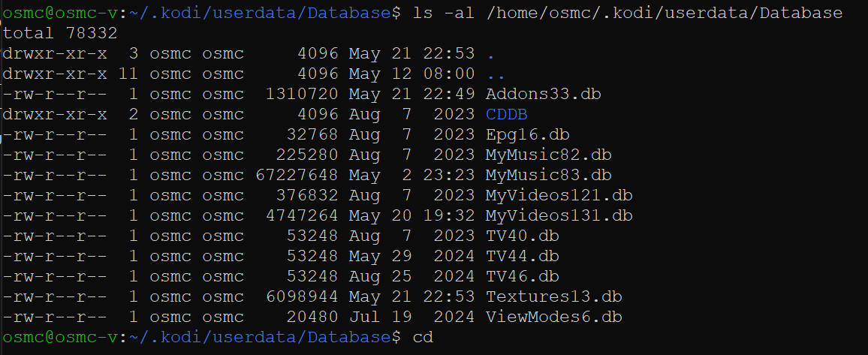
Task: Click the TV44.db filename
Action: pos(522,256)
